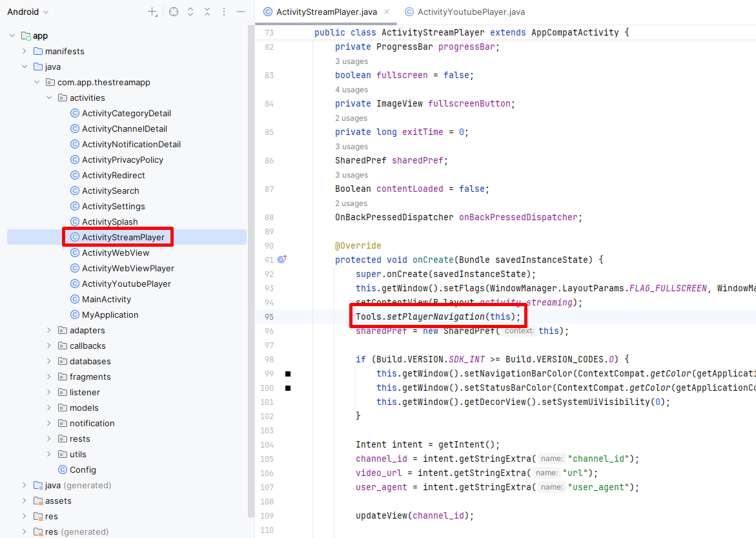
Task: Expand the notification package
Action: [x=49, y=423]
